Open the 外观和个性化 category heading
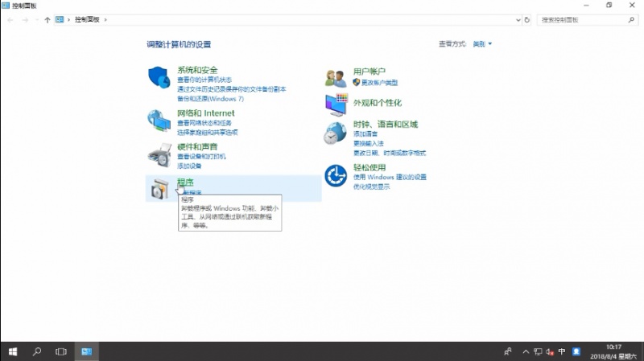 click(x=378, y=103)
